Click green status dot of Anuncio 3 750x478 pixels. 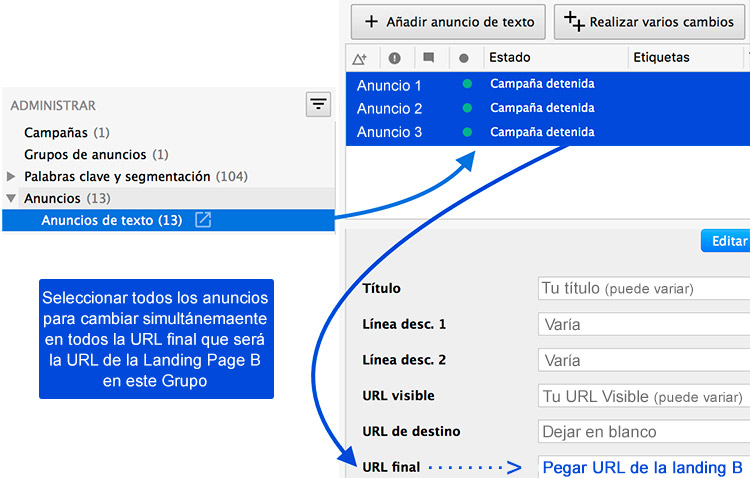pos(467,132)
